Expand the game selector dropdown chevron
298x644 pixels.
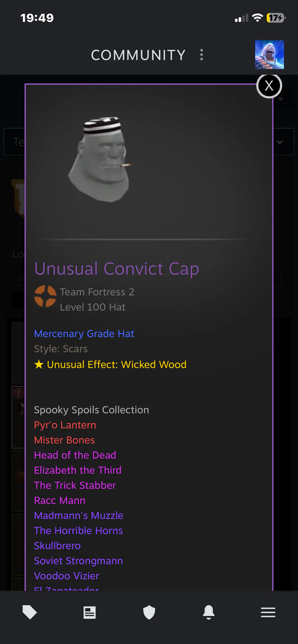(x=280, y=142)
